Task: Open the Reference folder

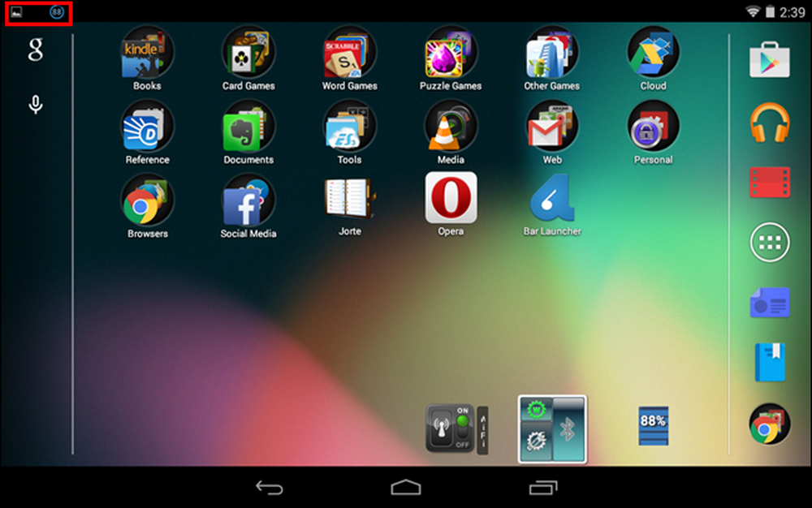Action: click(x=147, y=127)
